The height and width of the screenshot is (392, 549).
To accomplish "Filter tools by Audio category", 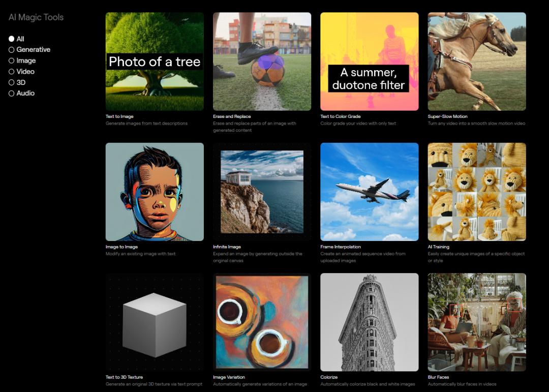I will [12, 94].
